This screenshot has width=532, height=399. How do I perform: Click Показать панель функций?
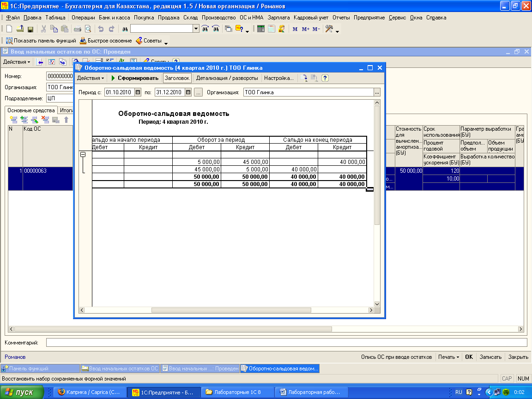(41, 41)
